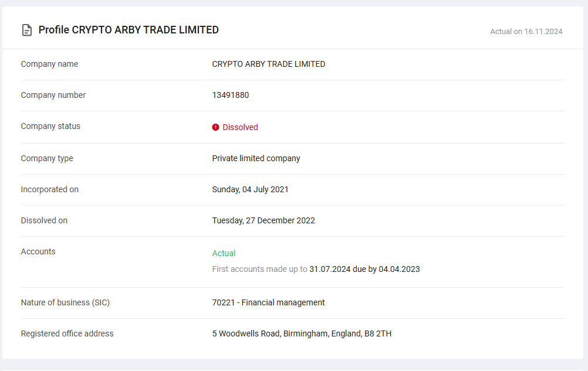Click the document icon beside Profile heading

[x=26, y=30]
